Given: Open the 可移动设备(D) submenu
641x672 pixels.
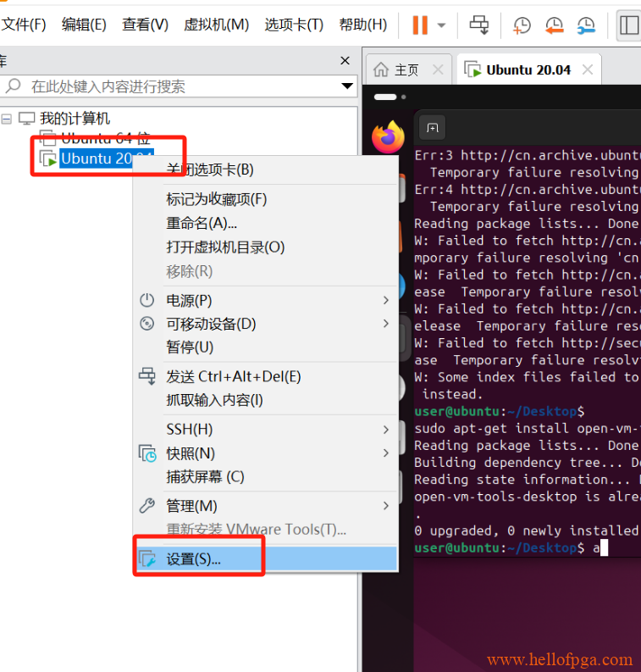Looking at the screenshot, I should click(x=266, y=324).
